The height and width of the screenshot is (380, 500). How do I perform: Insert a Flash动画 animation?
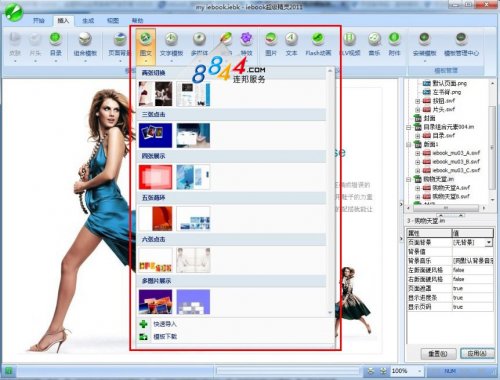coord(318,44)
